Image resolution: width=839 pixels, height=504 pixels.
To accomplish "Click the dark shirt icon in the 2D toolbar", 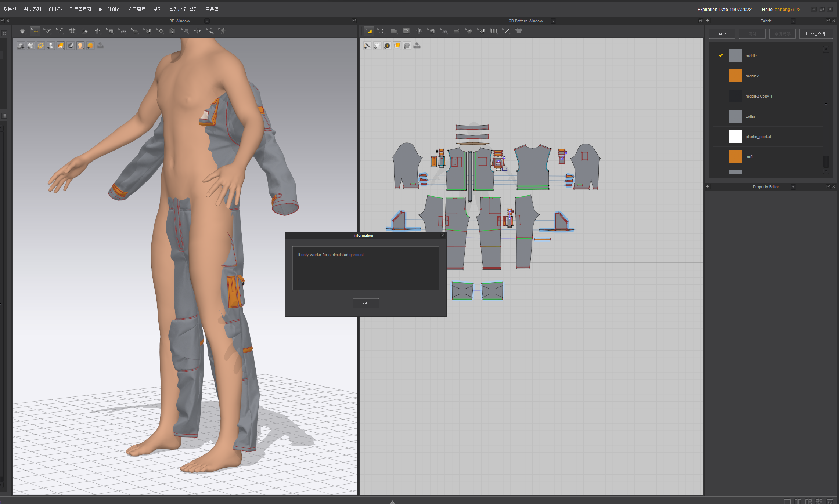I will click(x=519, y=31).
